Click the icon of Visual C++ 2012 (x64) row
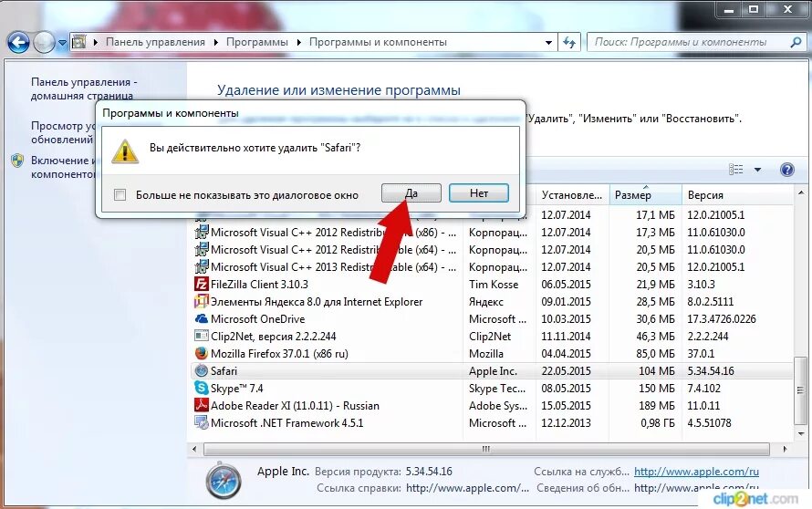 pos(201,250)
